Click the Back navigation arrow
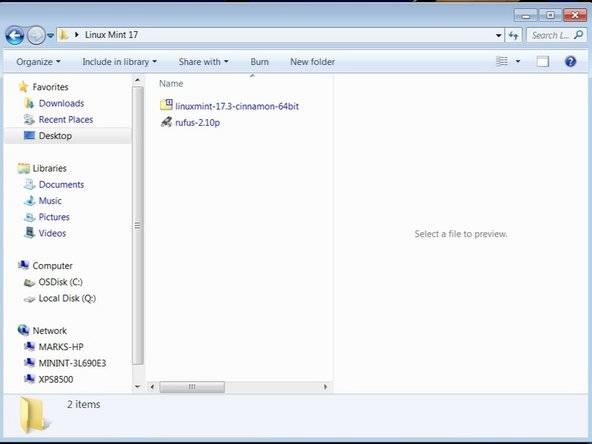592x444 pixels. tap(15, 35)
